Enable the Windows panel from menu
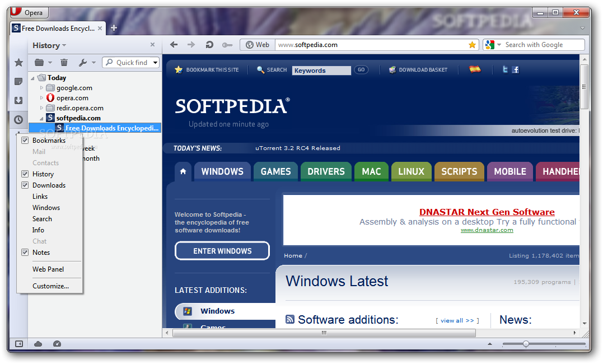The height and width of the screenshot is (364, 603). point(46,207)
